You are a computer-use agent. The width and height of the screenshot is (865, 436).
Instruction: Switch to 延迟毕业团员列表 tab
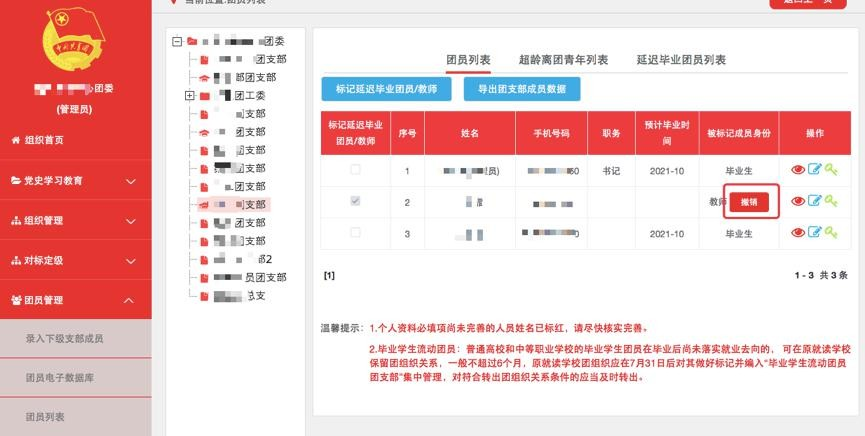681,60
